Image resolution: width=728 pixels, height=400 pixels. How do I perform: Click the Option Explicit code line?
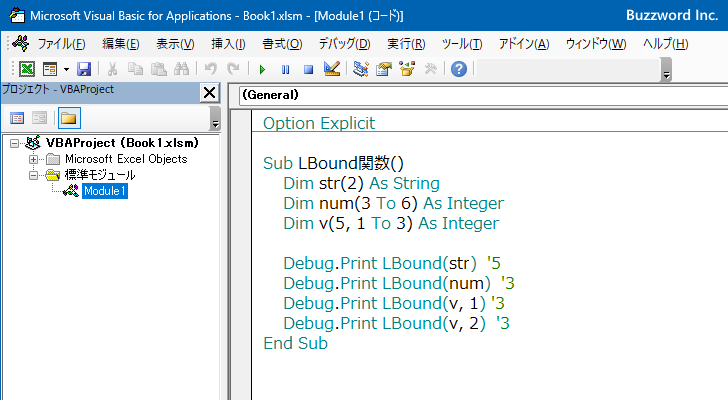pyautogui.click(x=319, y=123)
